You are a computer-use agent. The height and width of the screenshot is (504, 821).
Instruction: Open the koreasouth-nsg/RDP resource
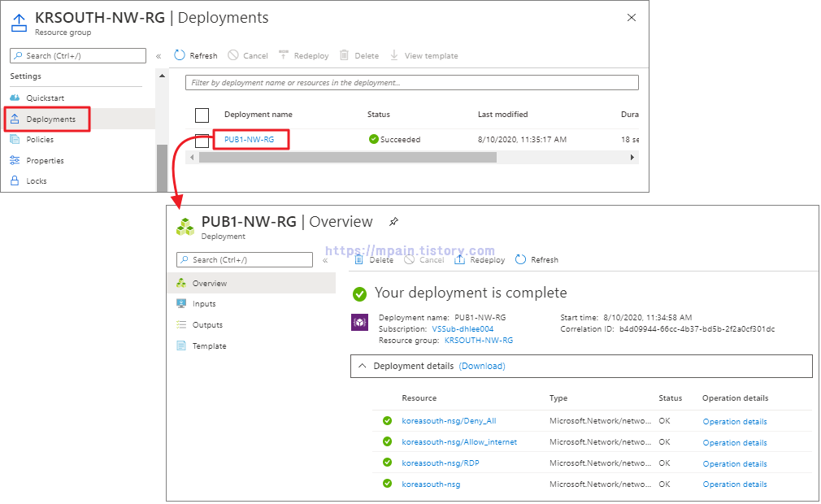pos(441,463)
